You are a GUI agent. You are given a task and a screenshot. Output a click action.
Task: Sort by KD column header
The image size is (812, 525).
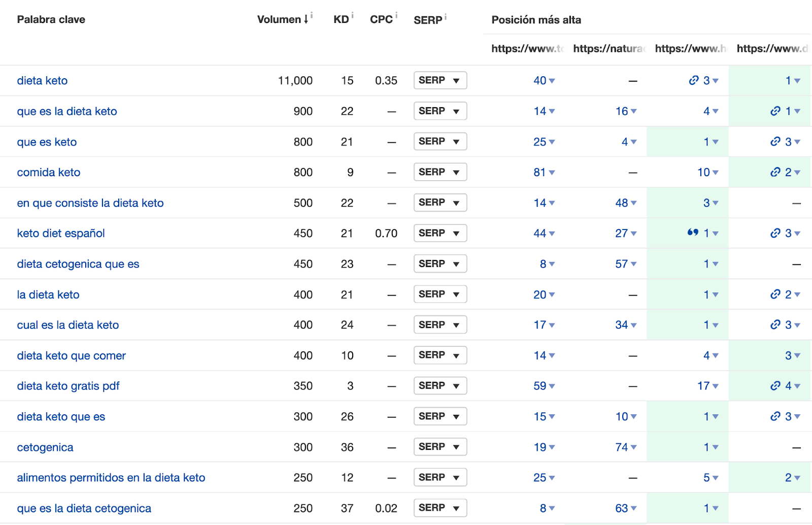tap(341, 19)
